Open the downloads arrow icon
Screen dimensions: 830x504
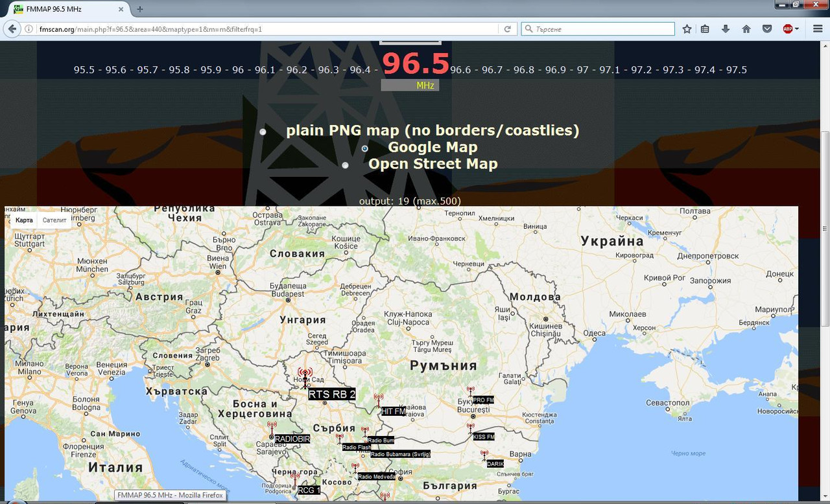point(726,29)
